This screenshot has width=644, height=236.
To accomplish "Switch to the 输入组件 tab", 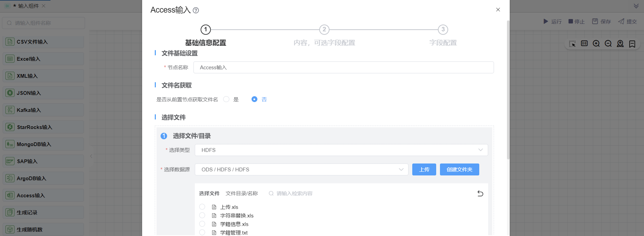I will pos(28,6).
